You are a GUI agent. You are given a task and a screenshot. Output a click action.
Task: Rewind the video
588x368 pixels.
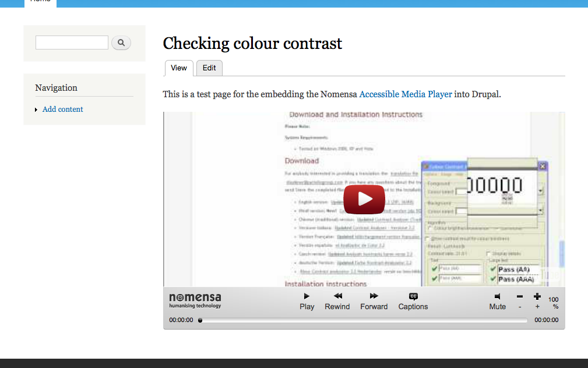[x=337, y=301]
